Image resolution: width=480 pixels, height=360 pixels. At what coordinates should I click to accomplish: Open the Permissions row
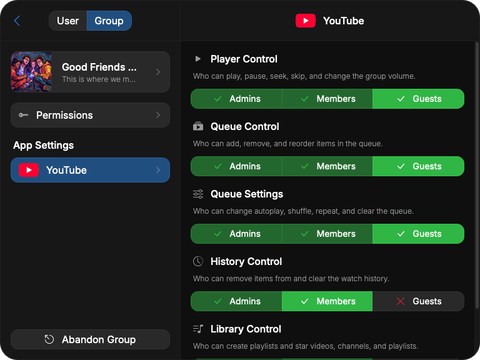coord(90,115)
